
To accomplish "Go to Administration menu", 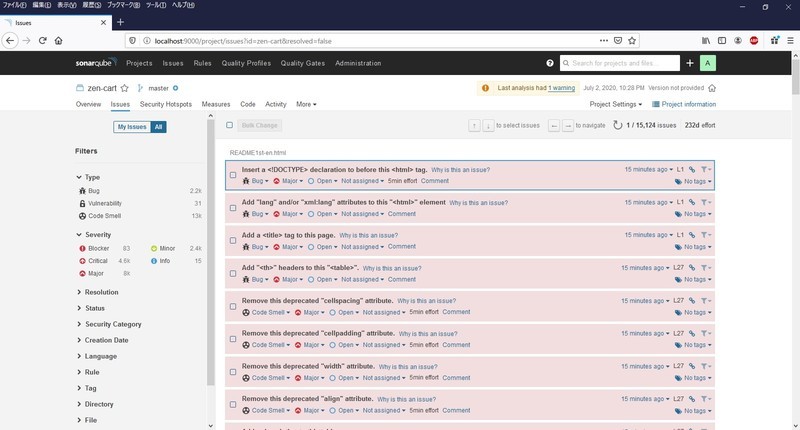I will (x=358, y=63).
